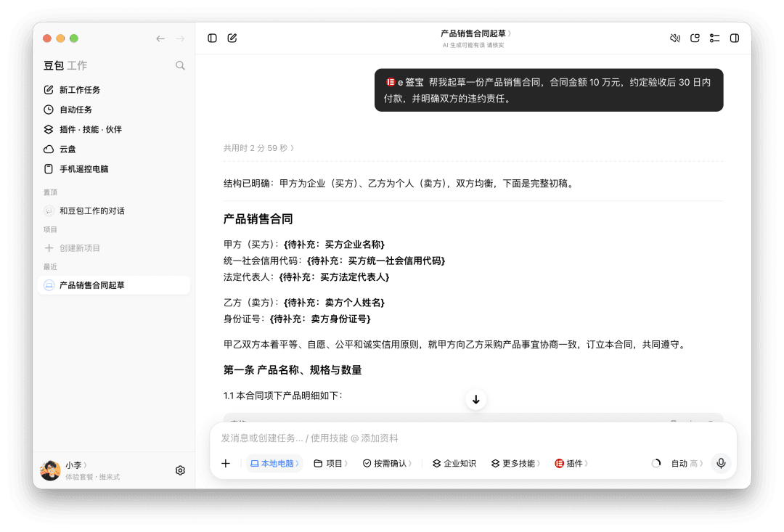Click 豆包 工作 logo text
The image size is (784, 532).
tap(65, 65)
